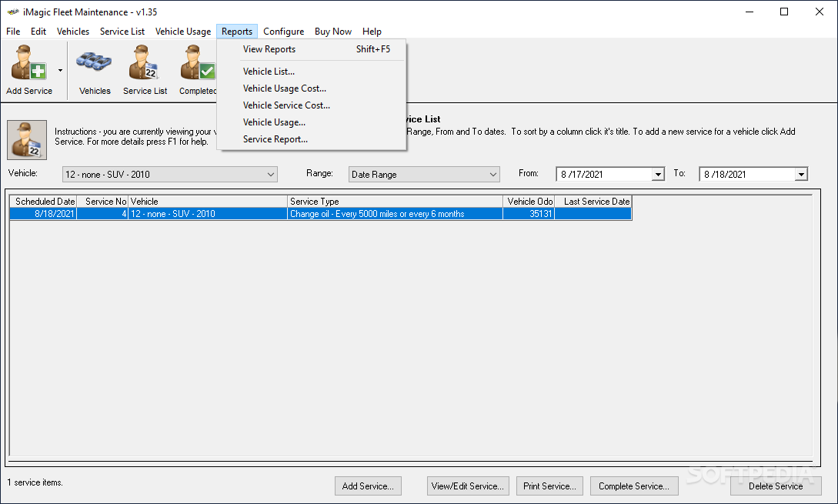Screen dimensions: 838x504
Task: Sort by Service No column header
Action: pyautogui.click(x=102, y=202)
